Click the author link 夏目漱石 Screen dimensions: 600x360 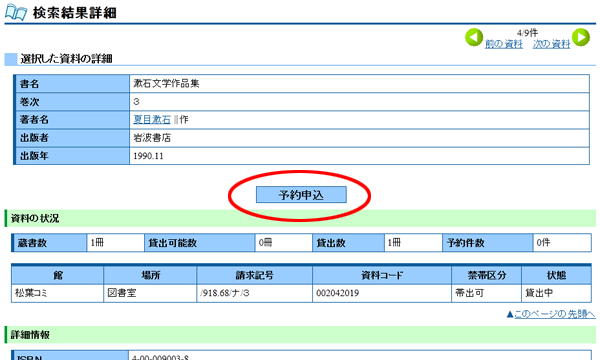point(152,120)
